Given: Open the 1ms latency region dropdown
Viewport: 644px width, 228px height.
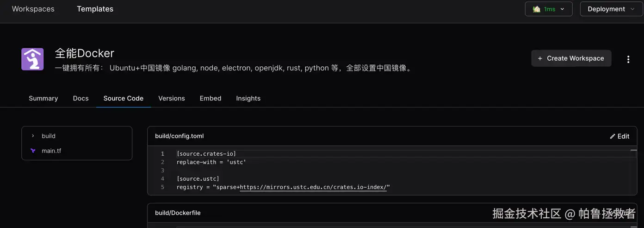Looking at the screenshot, I should click(x=548, y=9).
